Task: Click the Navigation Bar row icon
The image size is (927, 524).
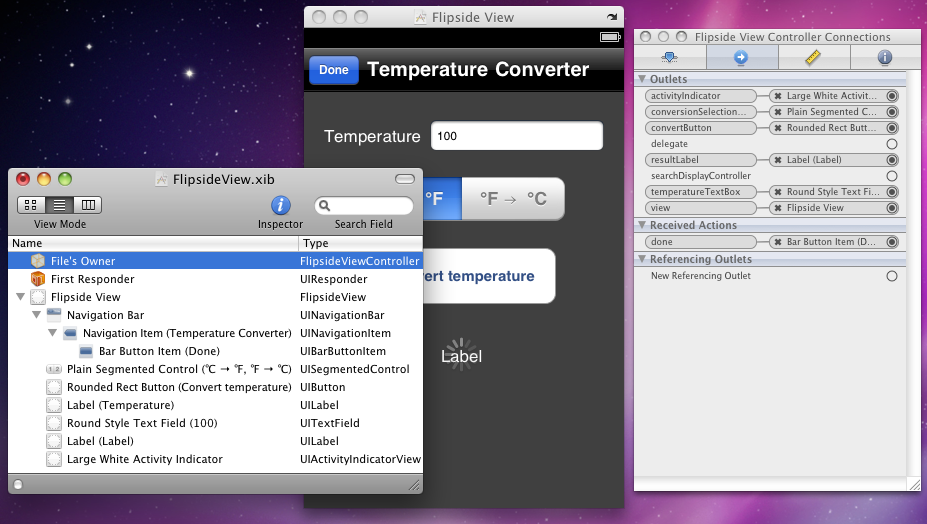Action: (x=54, y=315)
